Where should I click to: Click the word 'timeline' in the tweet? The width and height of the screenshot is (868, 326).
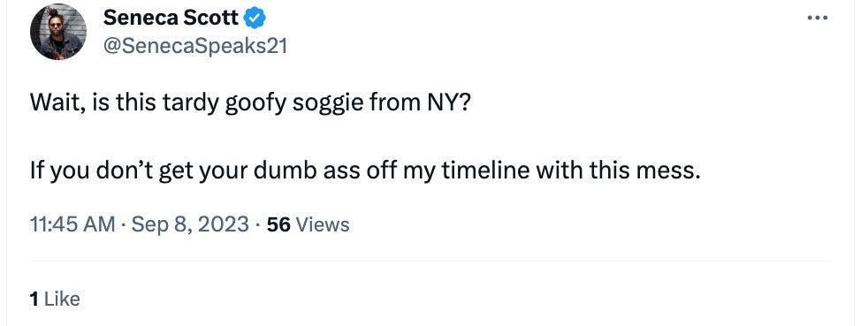click(x=485, y=171)
